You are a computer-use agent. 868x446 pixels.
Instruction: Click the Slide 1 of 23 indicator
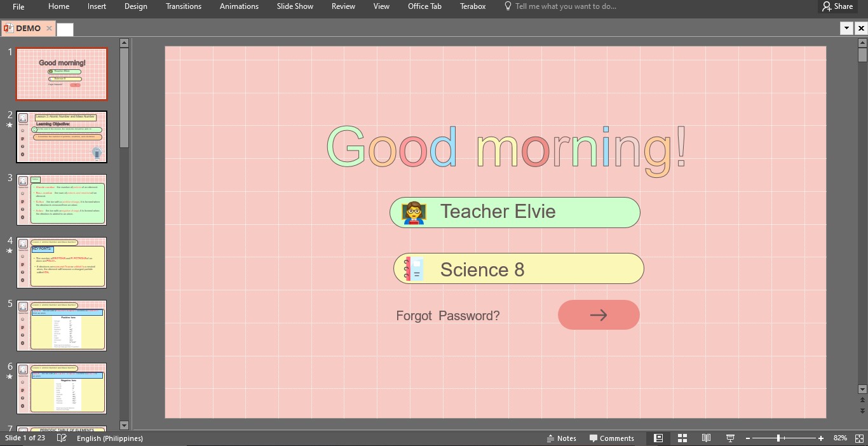(25, 438)
